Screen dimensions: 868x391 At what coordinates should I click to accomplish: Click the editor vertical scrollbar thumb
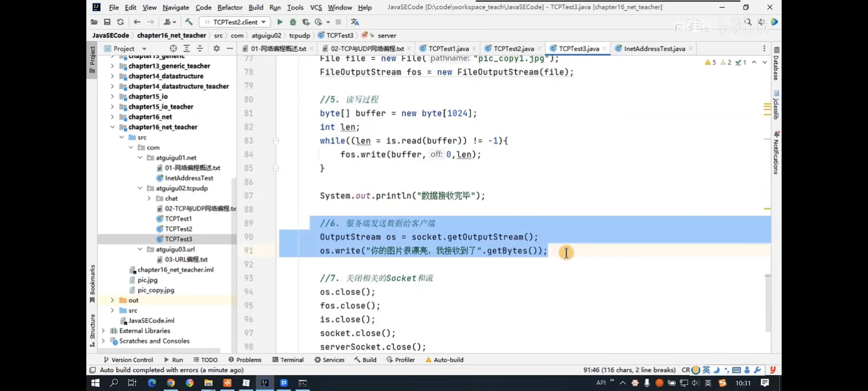768,303
